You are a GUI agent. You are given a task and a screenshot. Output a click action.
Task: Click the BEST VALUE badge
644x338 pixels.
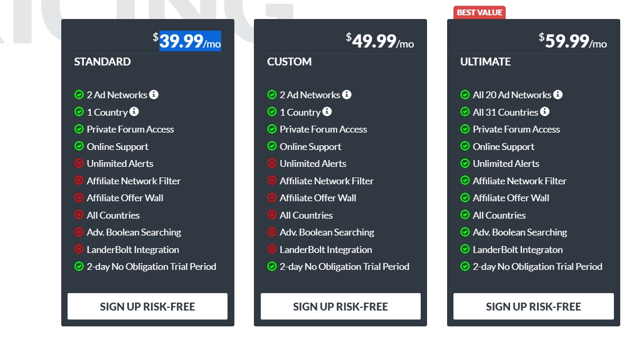pos(480,13)
